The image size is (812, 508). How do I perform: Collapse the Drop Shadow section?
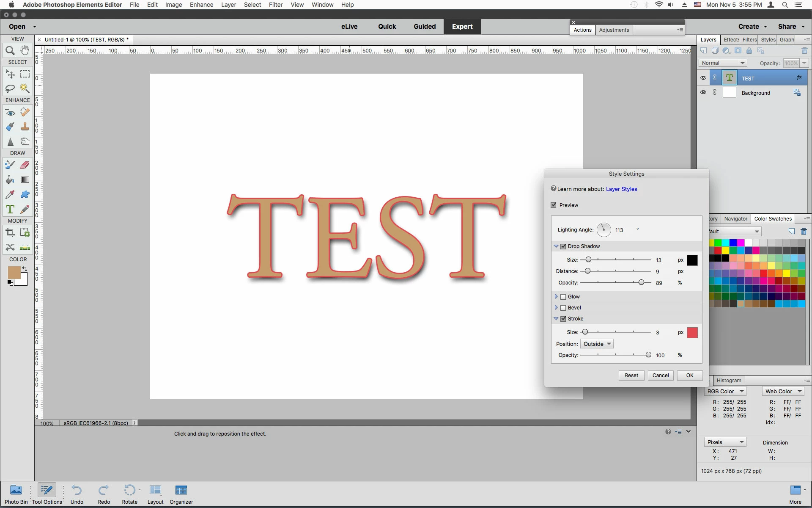coord(556,246)
